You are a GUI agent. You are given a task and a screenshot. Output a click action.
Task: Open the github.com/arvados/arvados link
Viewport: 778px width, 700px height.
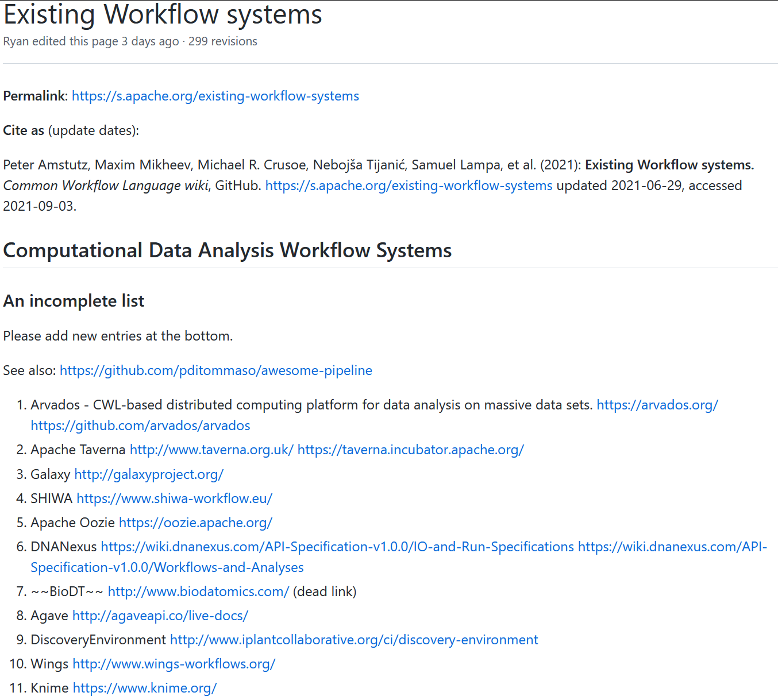click(x=140, y=426)
